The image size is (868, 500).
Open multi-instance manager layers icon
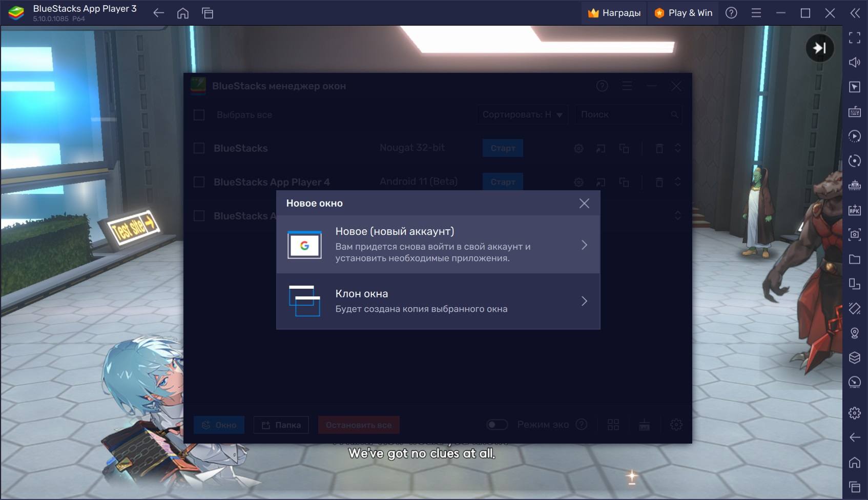855,357
